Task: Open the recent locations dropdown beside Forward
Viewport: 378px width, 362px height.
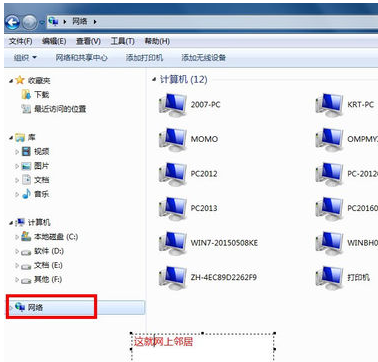Action: click(42, 23)
